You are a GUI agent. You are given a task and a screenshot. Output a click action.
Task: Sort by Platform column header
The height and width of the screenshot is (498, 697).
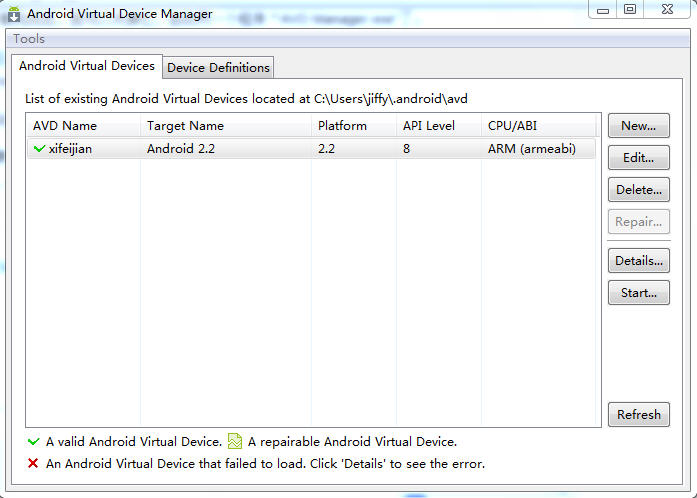click(354, 126)
